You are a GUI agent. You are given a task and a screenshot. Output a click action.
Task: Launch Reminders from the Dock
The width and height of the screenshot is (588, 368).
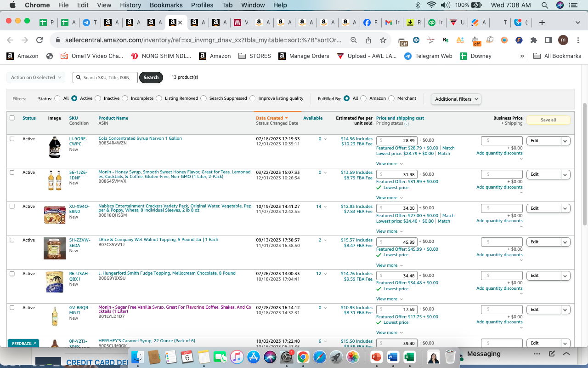point(171,357)
